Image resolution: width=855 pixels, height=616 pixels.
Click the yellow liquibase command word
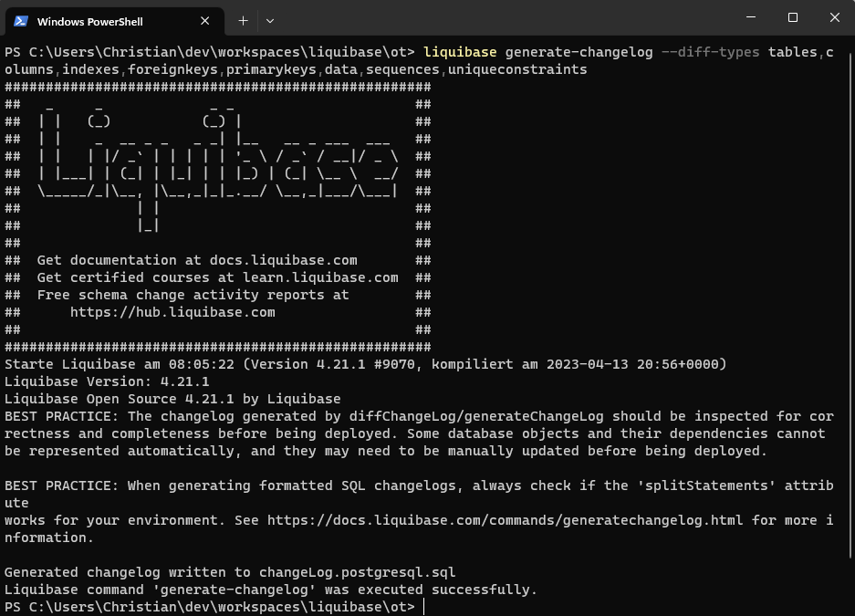tap(460, 52)
